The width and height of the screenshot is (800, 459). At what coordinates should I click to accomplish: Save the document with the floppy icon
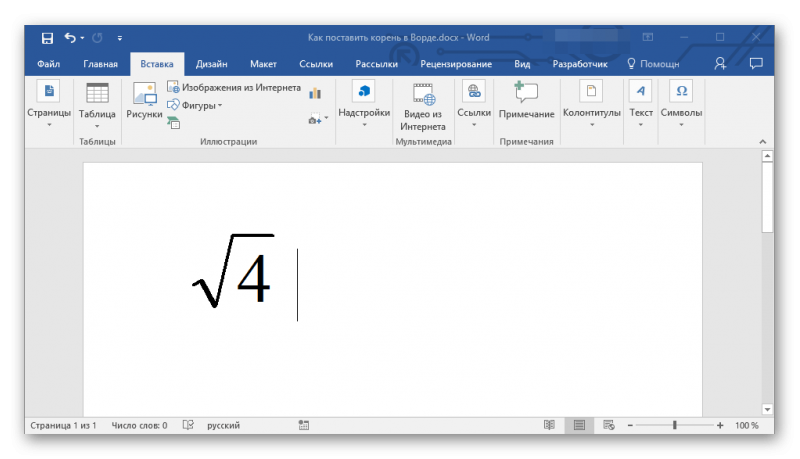point(47,38)
